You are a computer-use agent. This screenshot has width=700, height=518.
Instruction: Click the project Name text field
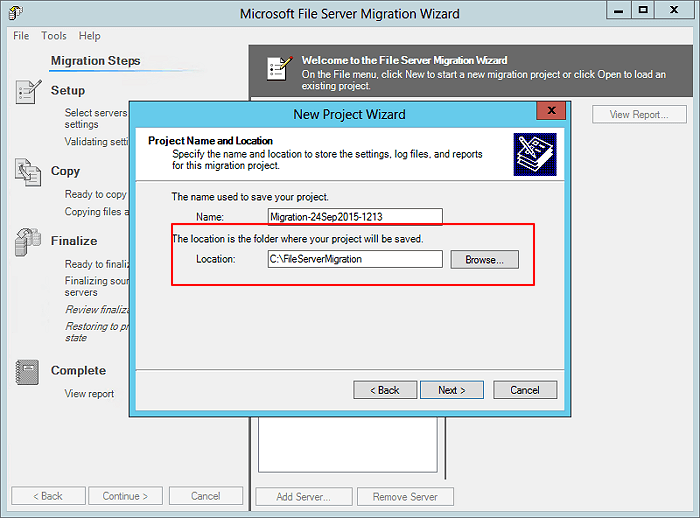(x=355, y=216)
